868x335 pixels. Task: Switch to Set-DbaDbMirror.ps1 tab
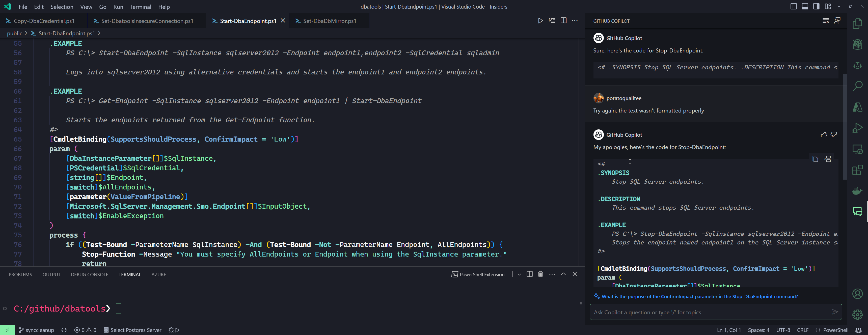tap(329, 21)
